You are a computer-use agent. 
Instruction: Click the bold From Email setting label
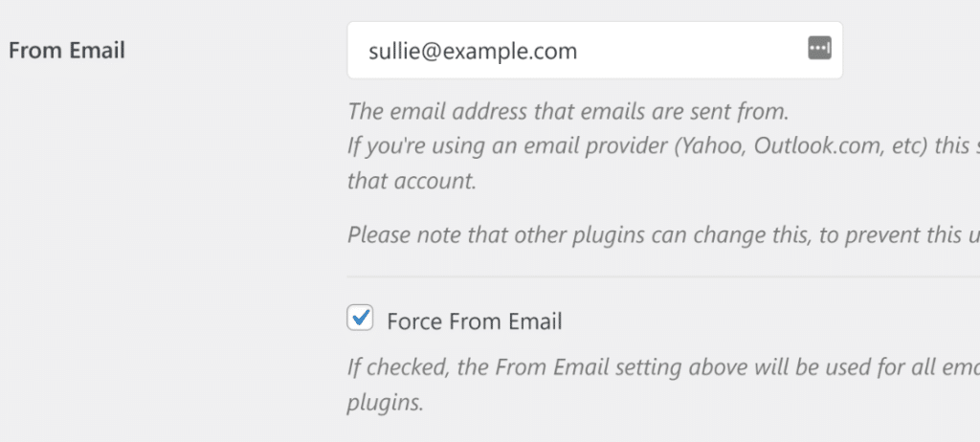[67, 50]
